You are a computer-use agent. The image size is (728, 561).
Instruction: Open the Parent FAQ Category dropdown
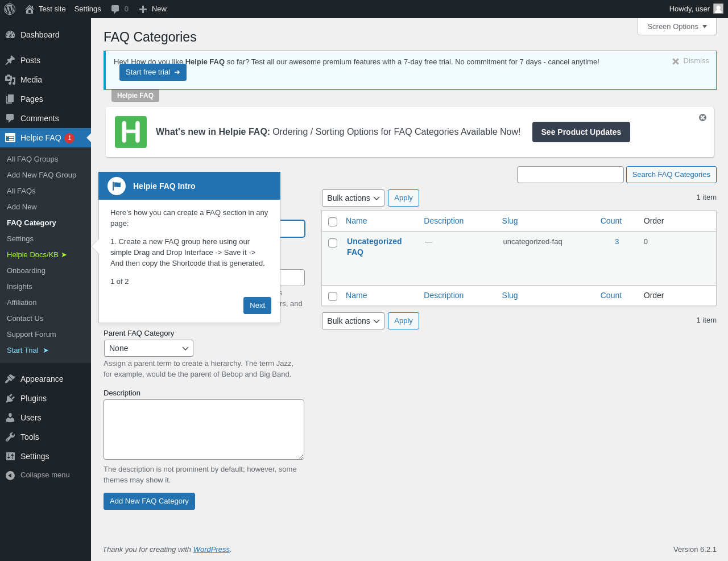click(148, 348)
